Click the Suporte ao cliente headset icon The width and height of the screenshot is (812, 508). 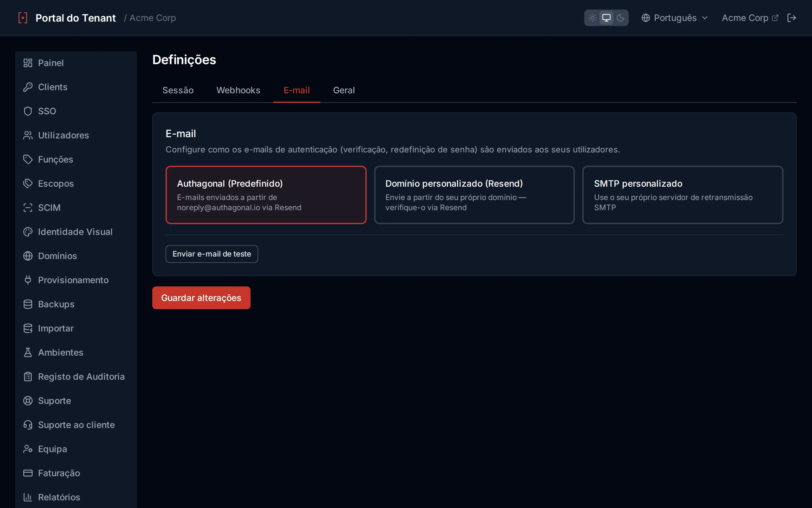28,425
